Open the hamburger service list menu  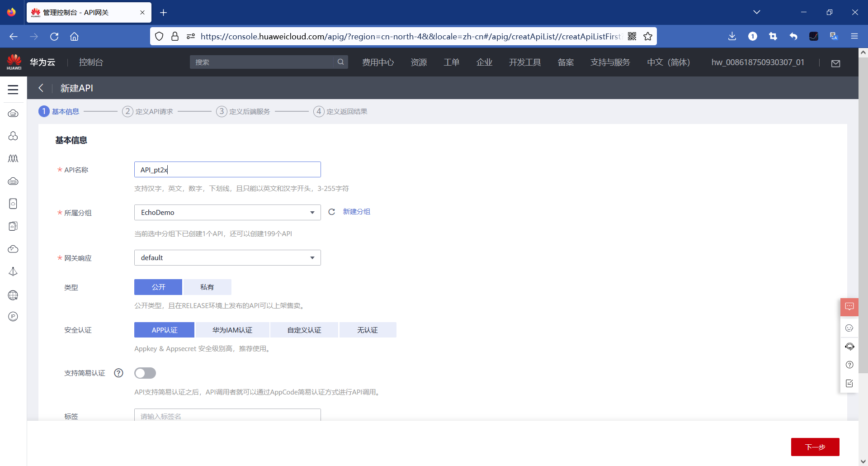coord(13,90)
